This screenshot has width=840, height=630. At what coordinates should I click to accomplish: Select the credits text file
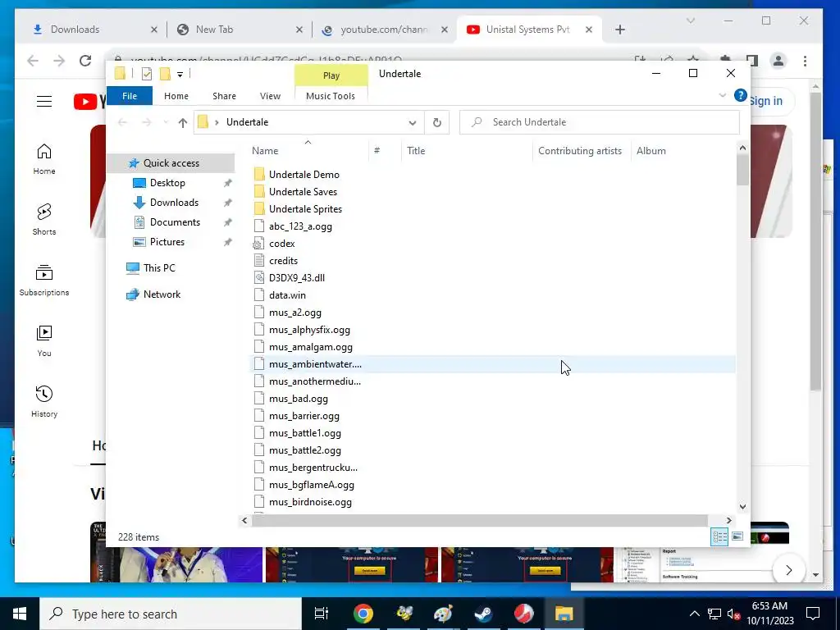point(283,260)
